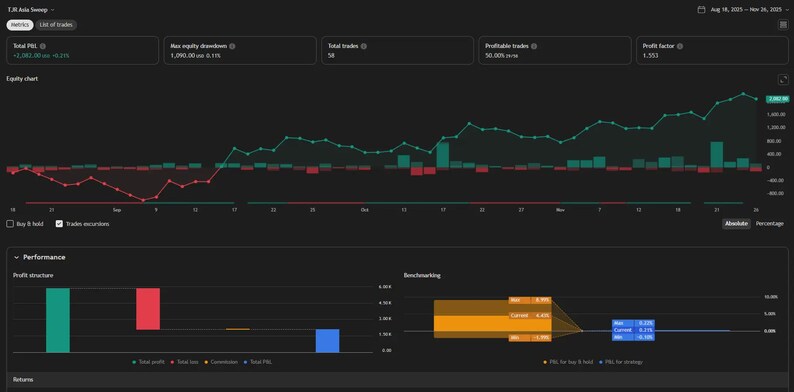Click the strategy Current 0.21% label
Image resolution: width=794 pixels, height=392 pixels.
coord(633,330)
